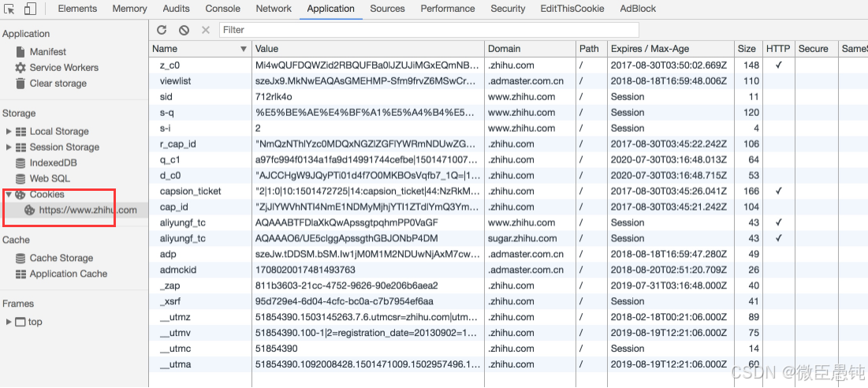Sort by the Path column header
This screenshot has width=868, height=388.
(x=592, y=49)
